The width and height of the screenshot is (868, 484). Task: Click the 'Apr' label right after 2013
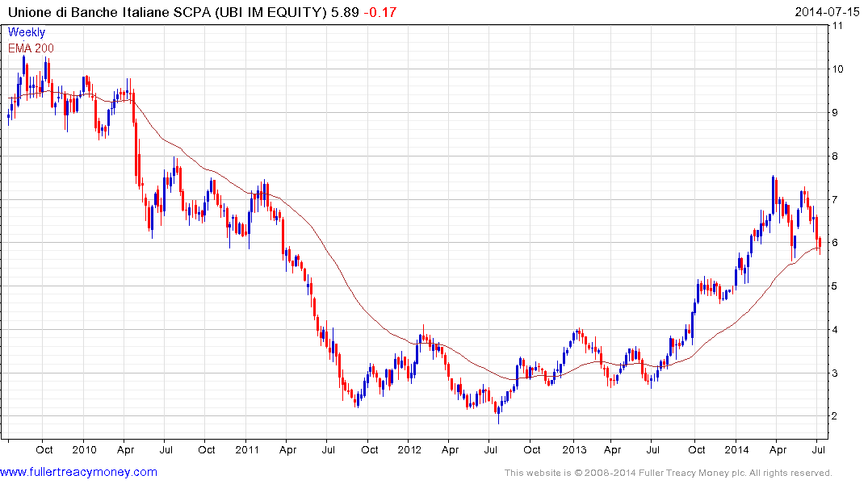click(x=612, y=450)
